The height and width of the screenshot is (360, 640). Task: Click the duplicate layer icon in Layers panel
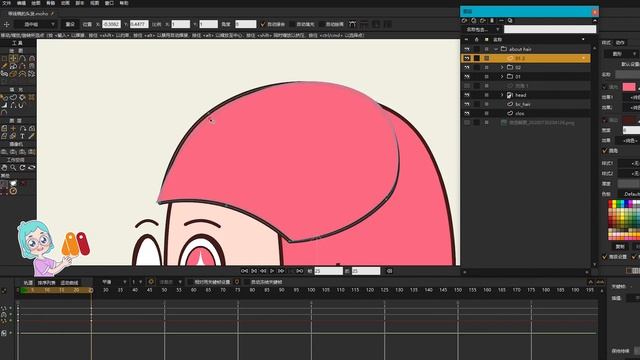473,20
